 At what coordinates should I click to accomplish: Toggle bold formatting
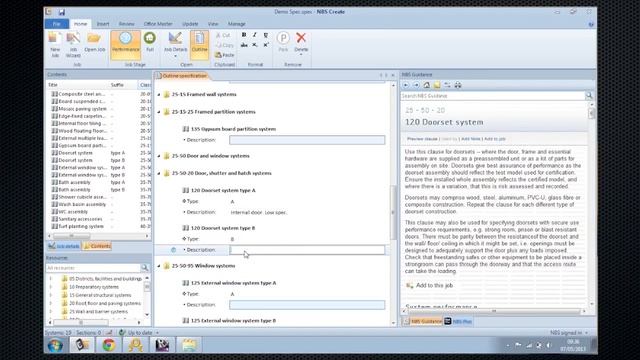click(x=244, y=35)
